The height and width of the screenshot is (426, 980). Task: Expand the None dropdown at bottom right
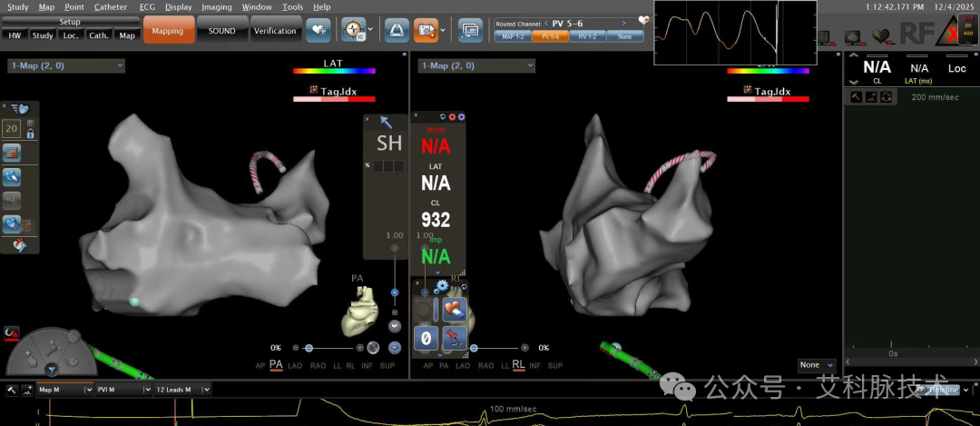(817, 365)
